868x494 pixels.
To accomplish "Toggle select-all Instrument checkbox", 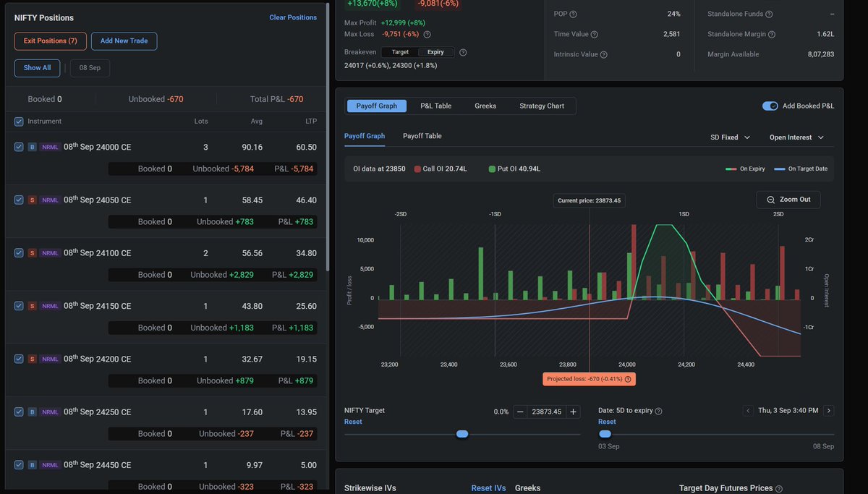I will pyautogui.click(x=19, y=122).
